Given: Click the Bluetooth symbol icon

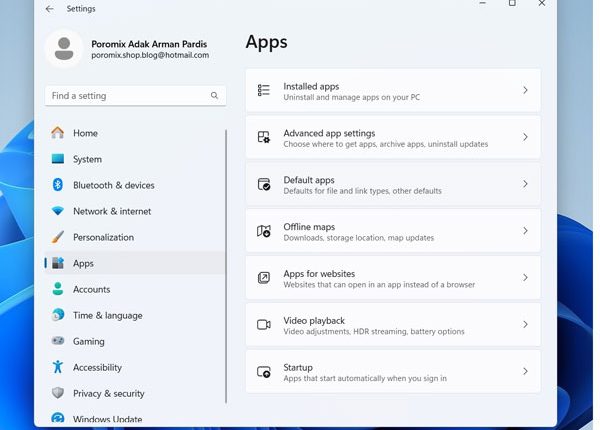Looking at the screenshot, I should pyautogui.click(x=58, y=185).
